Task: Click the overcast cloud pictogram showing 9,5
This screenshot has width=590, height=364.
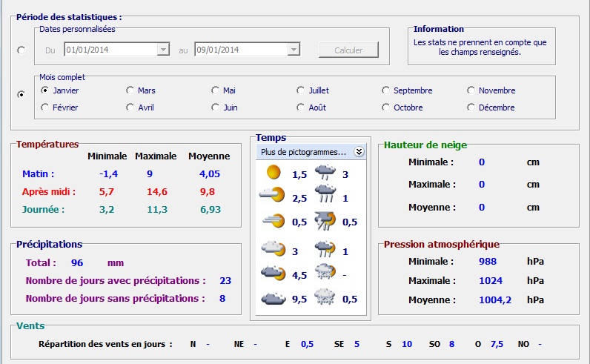Action: [x=274, y=298]
